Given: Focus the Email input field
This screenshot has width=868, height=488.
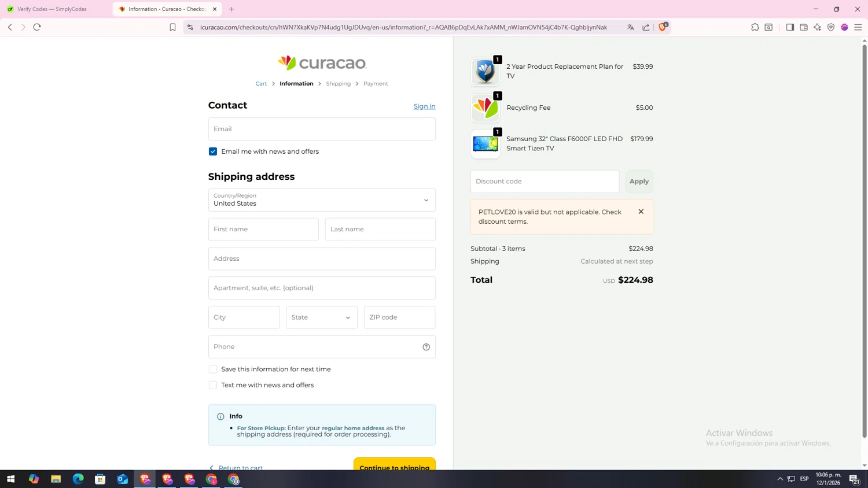Looking at the screenshot, I should [322, 129].
